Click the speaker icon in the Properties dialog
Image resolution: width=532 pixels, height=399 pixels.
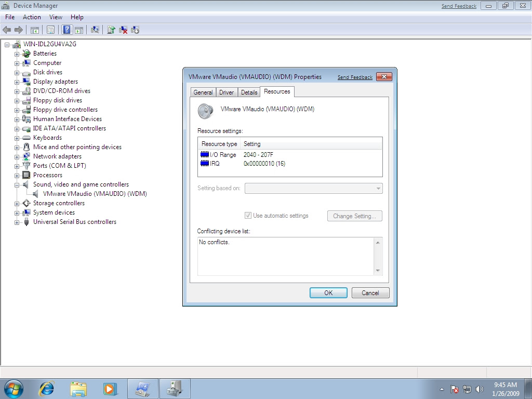point(206,111)
